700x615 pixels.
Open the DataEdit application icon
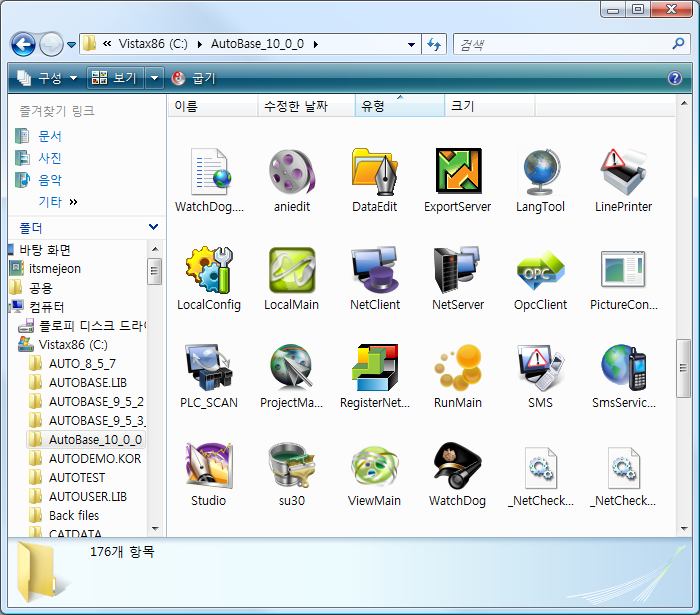[x=375, y=172]
